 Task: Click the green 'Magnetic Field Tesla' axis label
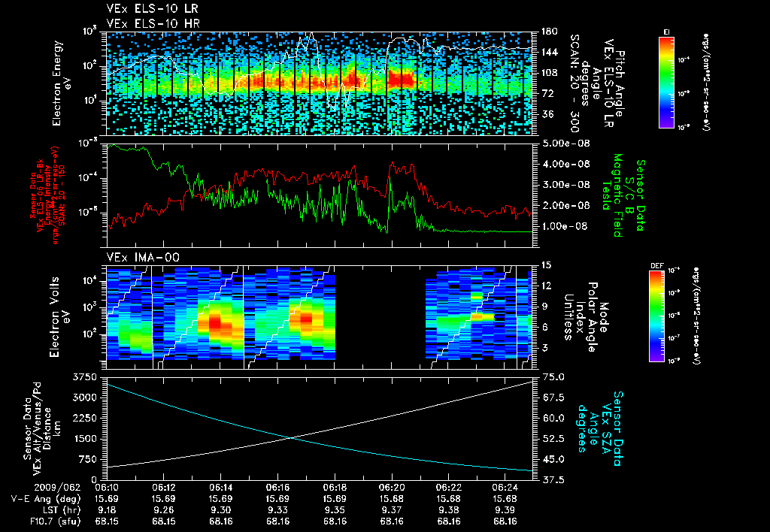(x=612, y=195)
